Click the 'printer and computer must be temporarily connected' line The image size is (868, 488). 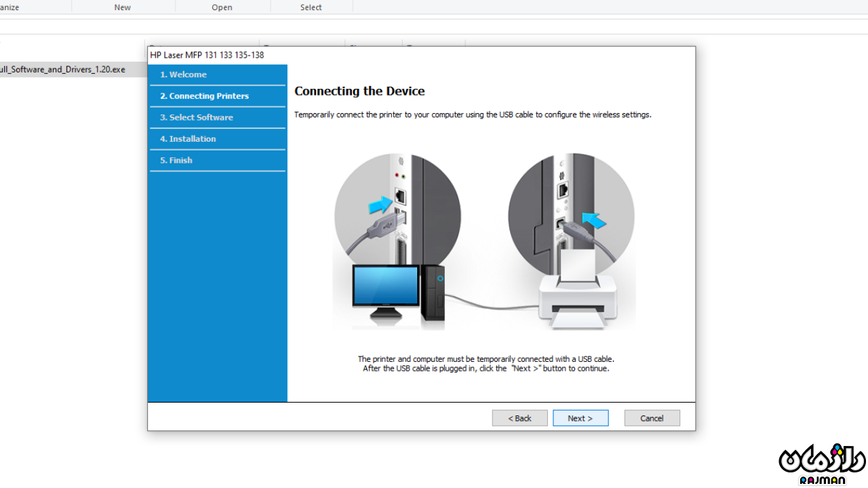click(x=486, y=359)
